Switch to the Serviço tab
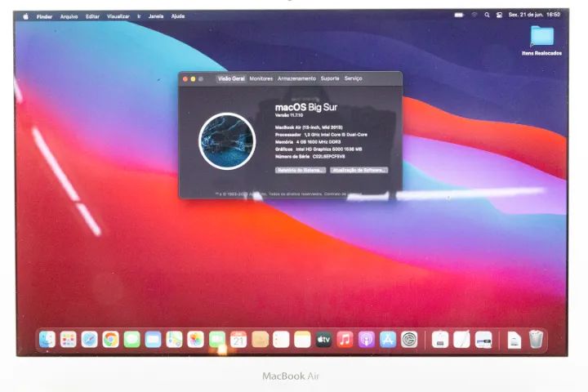This screenshot has height=392, width=588. 354,78
